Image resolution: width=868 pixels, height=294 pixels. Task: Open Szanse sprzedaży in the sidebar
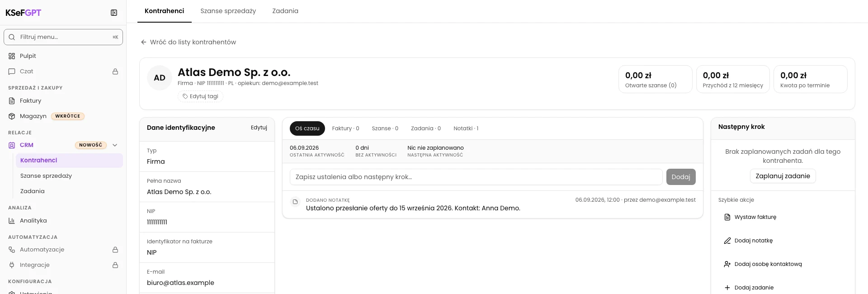pyautogui.click(x=69, y=176)
